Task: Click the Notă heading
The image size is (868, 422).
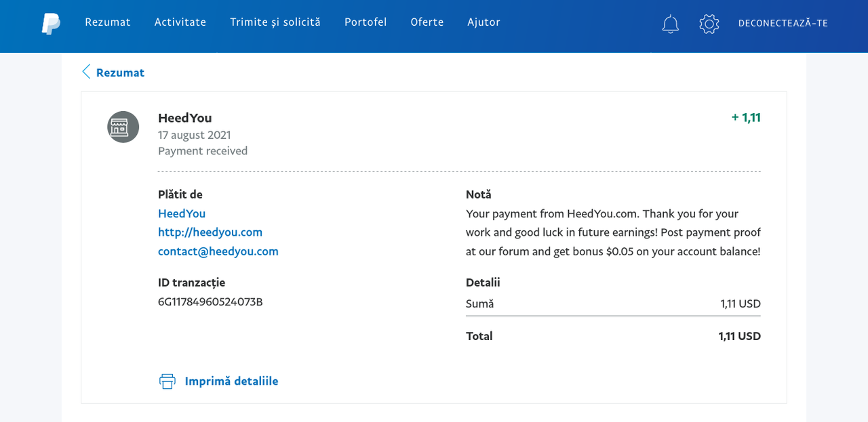Action: (x=479, y=194)
